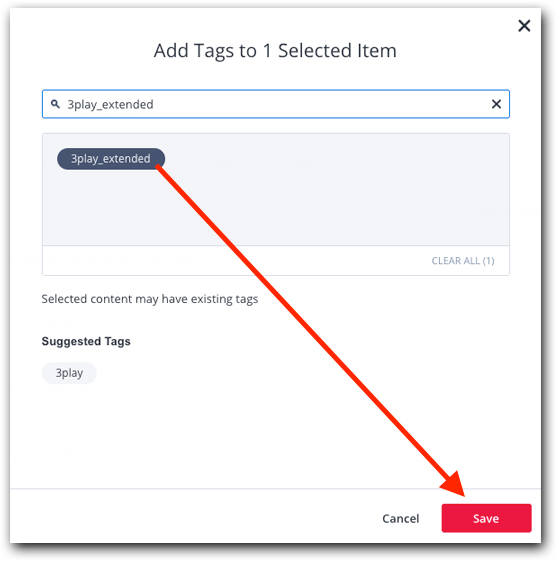557x561 pixels.
Task: Choose the 3play pill under Suggested Tags
Action: [x=69, y=373]
